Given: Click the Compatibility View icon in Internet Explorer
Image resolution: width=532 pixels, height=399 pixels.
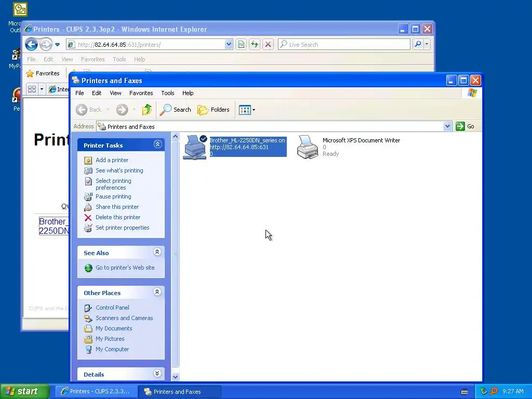Looking at the screenshot, I should [241, 44].
